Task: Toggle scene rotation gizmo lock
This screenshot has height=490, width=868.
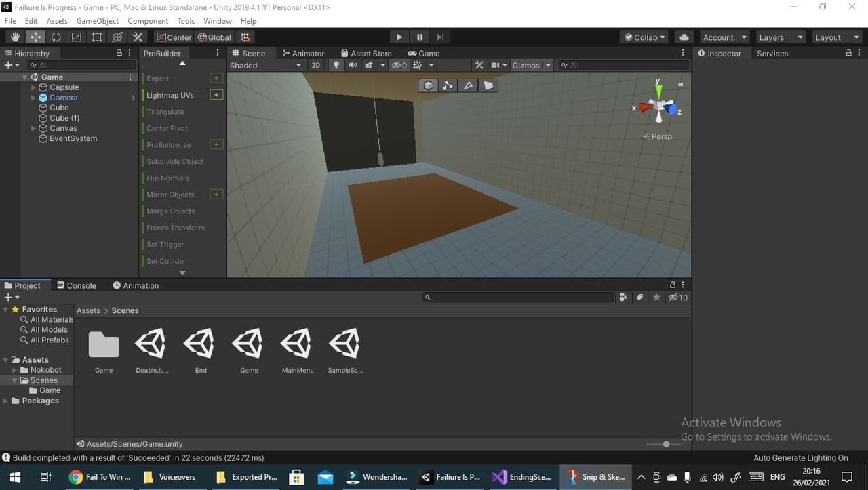Action: coord(680,83)
